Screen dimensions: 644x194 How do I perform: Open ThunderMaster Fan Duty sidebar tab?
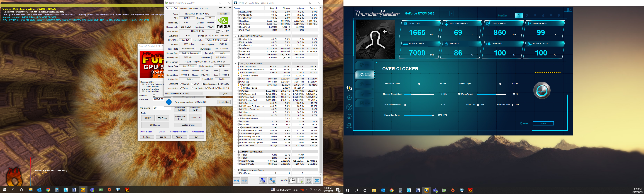(365, 84)
